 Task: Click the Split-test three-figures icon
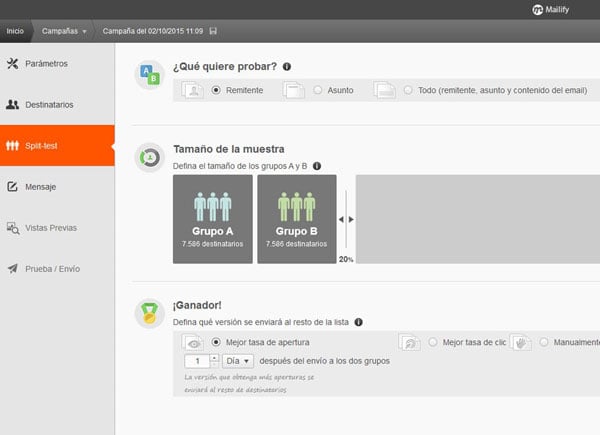pyautogui.click(x=12, y=145)
